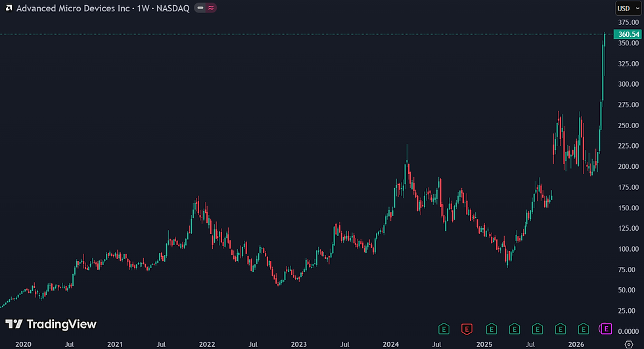Open the USD currency dropdown
Screen dimensions: 644x349
point(628,8)
